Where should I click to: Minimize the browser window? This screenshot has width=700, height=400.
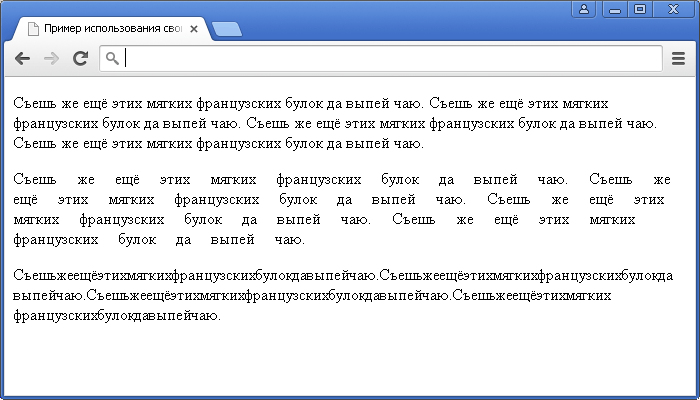615,9
